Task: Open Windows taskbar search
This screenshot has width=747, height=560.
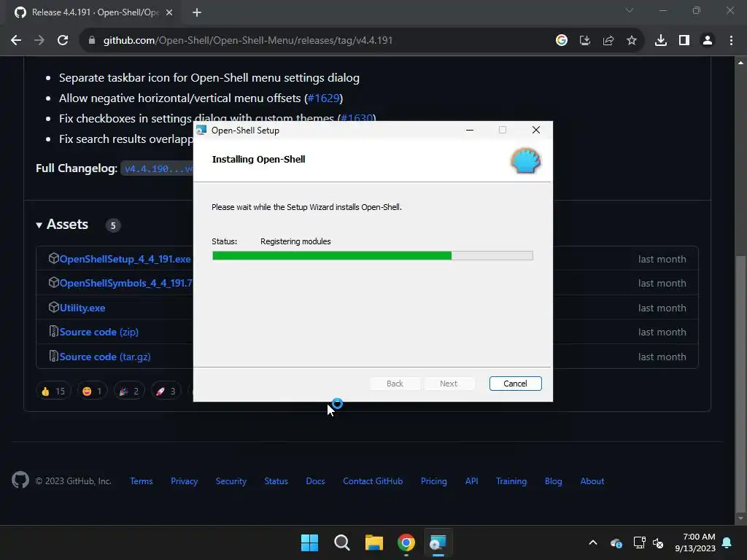Action: 342,542
